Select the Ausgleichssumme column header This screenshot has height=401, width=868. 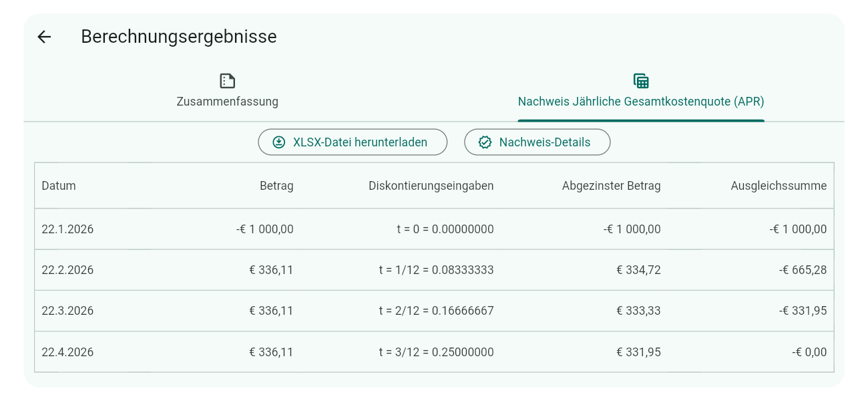click(779, 186)
